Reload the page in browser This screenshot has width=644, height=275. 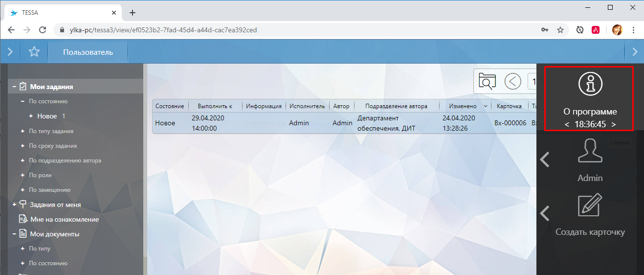tap(43, 30)
